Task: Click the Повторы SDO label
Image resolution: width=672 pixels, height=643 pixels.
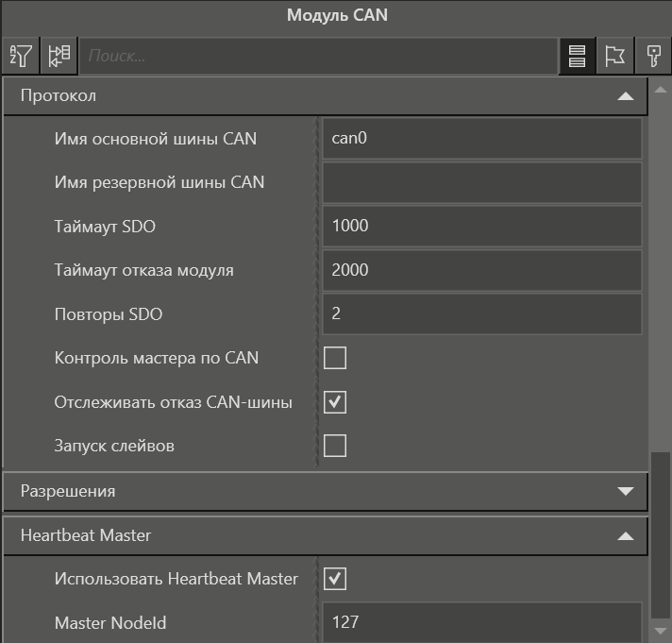Action: click(x=109, y=314)
